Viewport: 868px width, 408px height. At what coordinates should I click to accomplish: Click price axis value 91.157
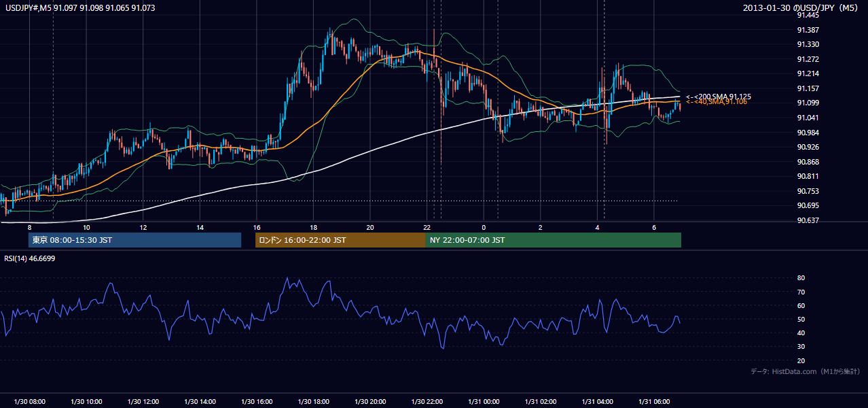tap(807, 88)
